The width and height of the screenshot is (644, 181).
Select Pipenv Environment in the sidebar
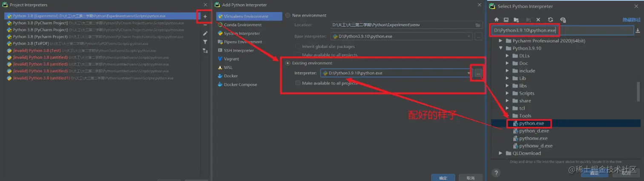pos(249,42)
